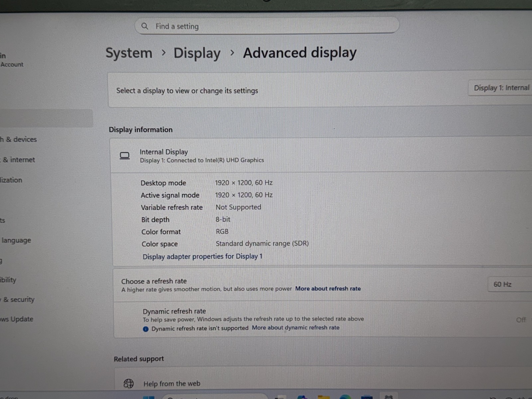Click the Not Supported value
The image size is (532, 399).
tap(238, 207)
